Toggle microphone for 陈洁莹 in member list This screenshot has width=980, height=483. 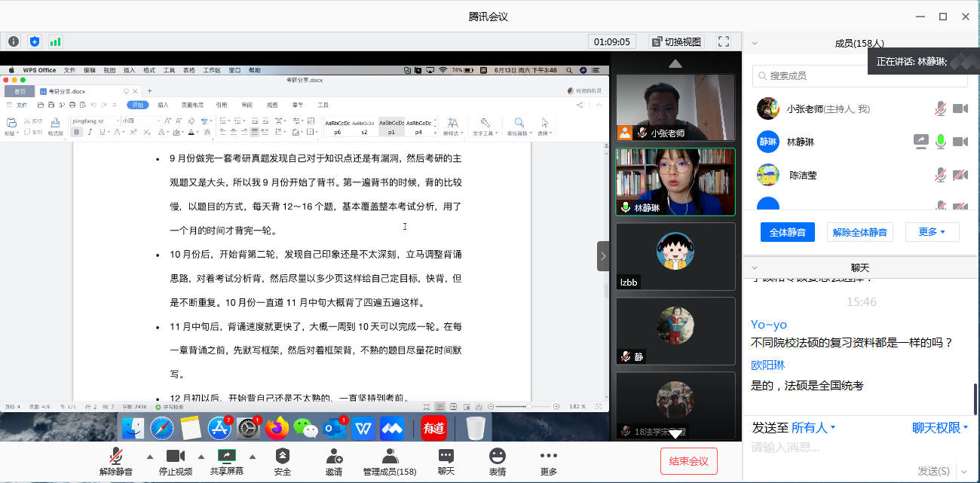[x=940, y=176]
